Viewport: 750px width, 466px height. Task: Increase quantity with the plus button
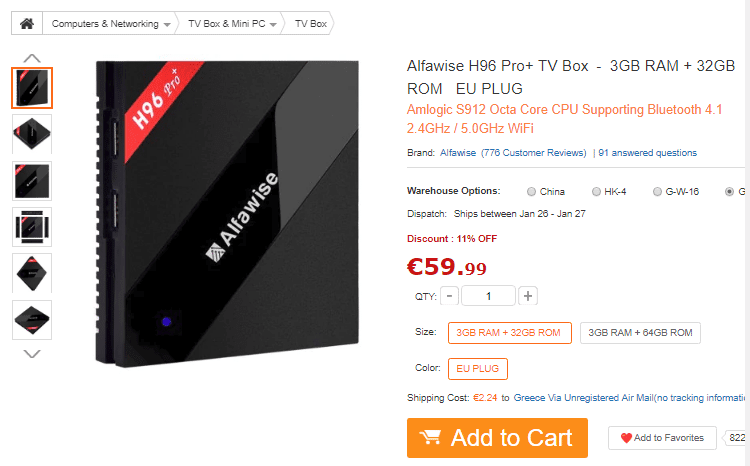click(x=528, y=296)
